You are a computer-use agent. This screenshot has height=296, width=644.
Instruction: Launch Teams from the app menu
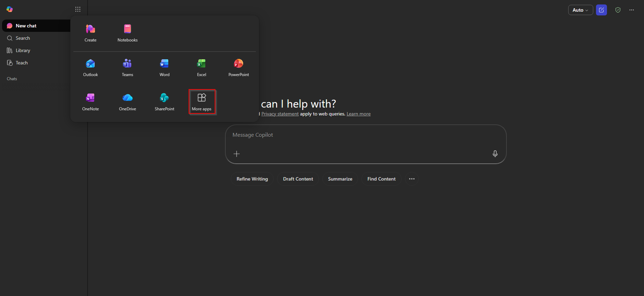pyautogui.click(x=128, y=68)
